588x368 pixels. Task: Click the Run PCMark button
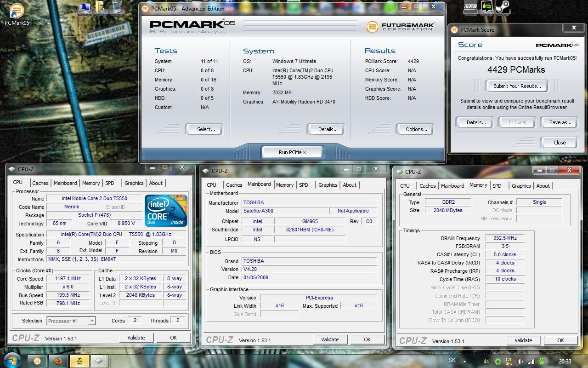click(292, 152)
